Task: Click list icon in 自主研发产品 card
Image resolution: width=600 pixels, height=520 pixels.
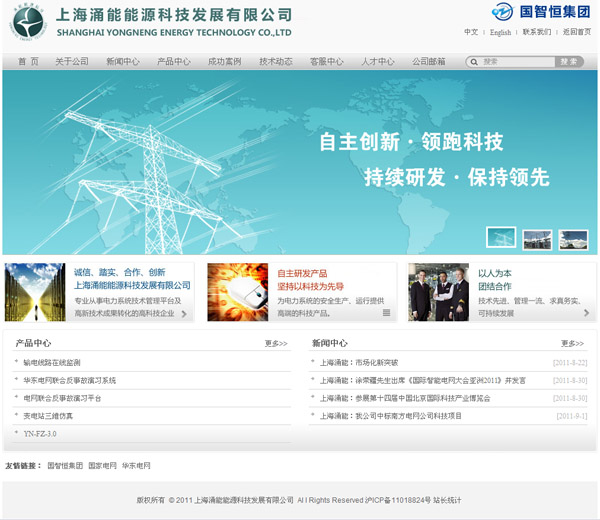Action: tap(386, 313)
